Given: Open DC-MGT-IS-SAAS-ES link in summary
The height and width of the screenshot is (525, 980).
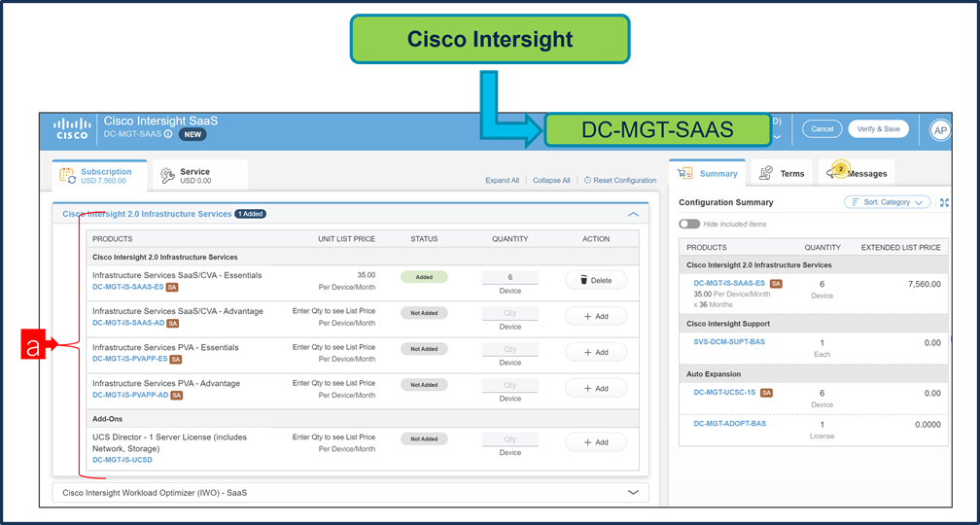Looking at the screenshot, I should (729, 283).
